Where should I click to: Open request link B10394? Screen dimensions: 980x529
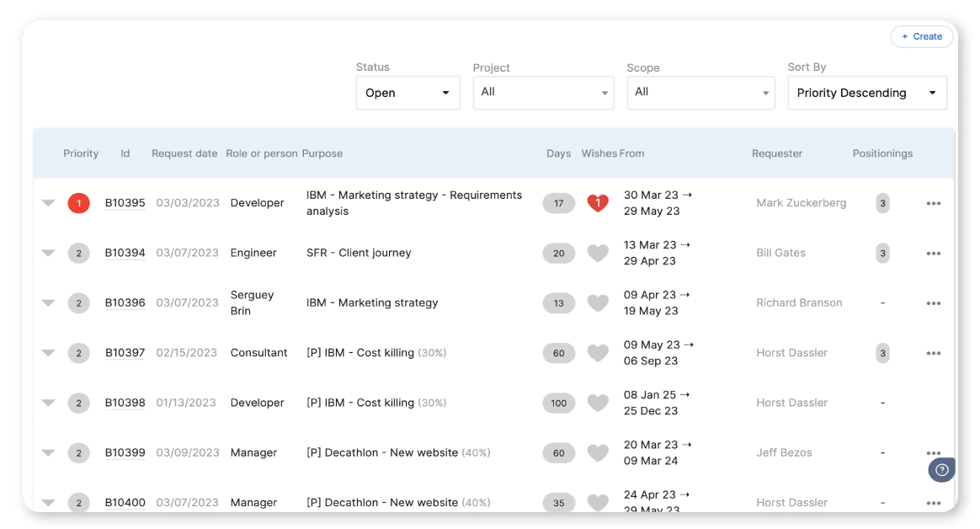click(x=125, y=253)
